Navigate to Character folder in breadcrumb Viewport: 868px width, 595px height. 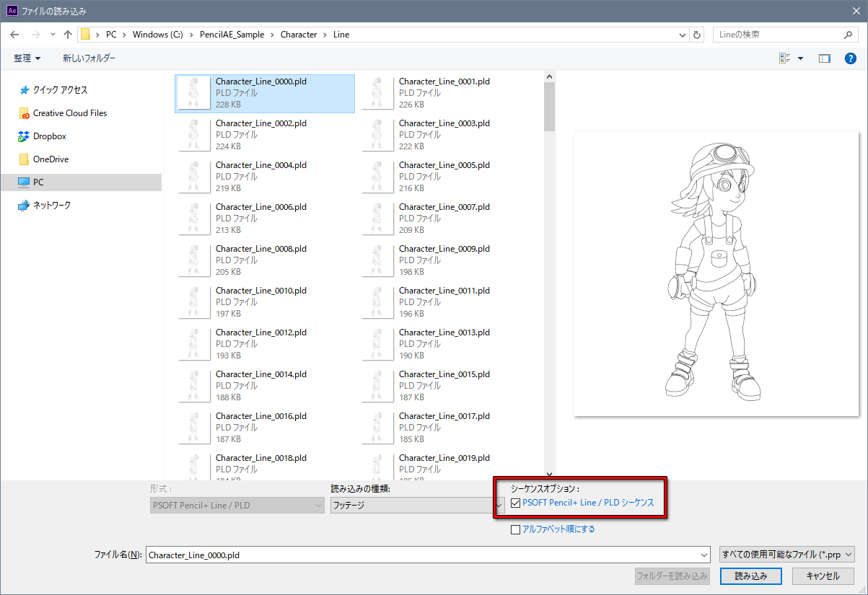tap(299, 35)
